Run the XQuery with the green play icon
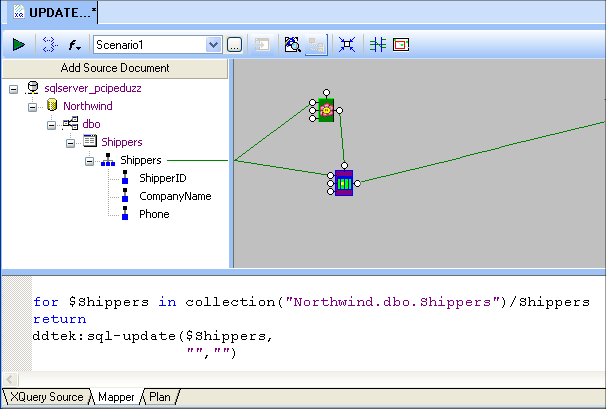 (18, 45)
